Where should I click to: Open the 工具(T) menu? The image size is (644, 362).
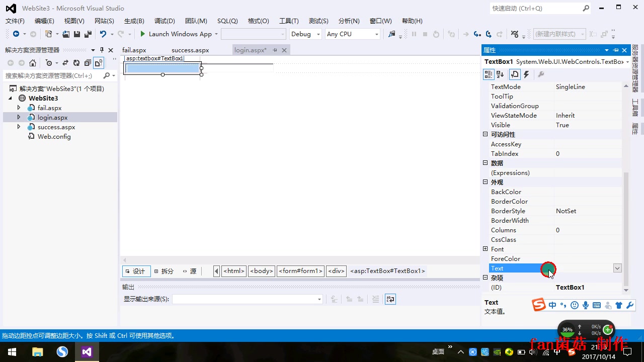(x=289, y=21)
